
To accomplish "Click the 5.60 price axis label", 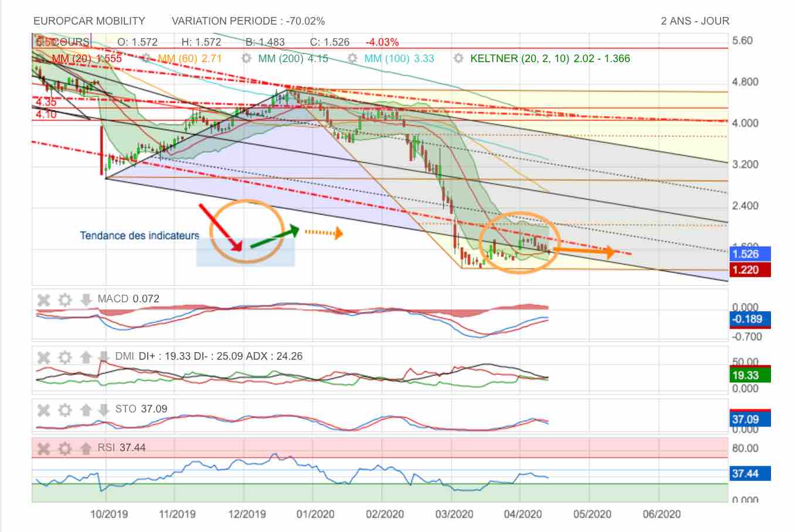I will point(743,40).
